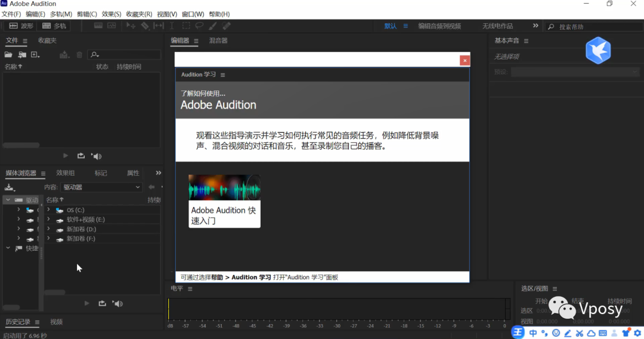Toggle loop playback in Files panel
This screenshot has height=339, width=644.
(x=81, y=156)
